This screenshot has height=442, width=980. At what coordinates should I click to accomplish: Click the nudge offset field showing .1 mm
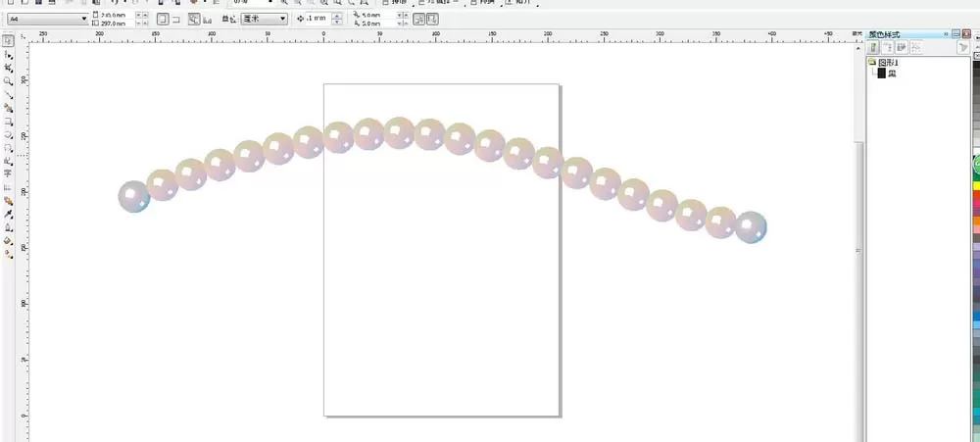coord(318,19)
